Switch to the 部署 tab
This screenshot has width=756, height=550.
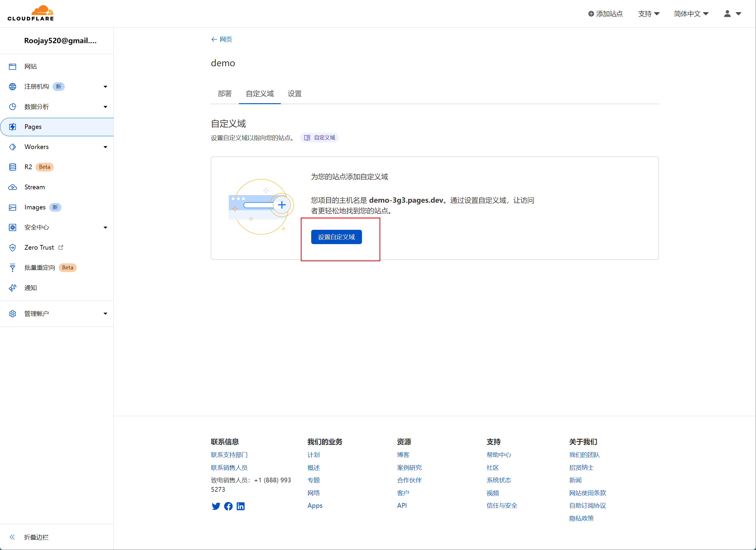[x=225, y=94]
